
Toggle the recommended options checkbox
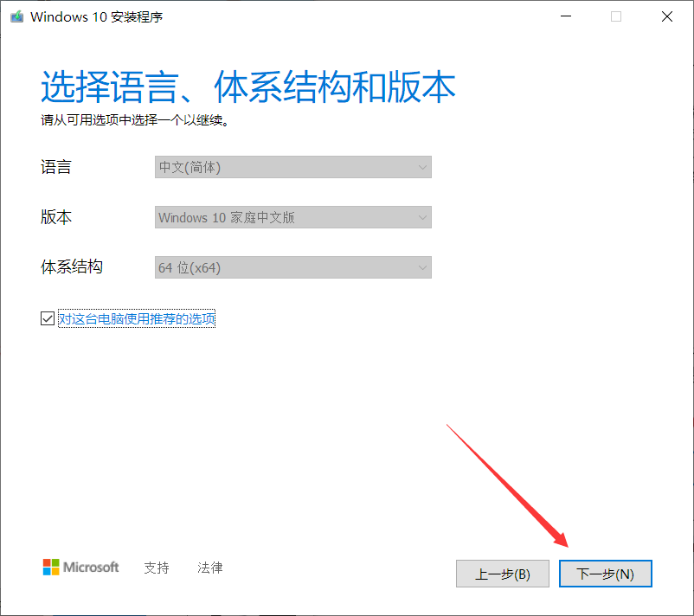tap(48, 318)
